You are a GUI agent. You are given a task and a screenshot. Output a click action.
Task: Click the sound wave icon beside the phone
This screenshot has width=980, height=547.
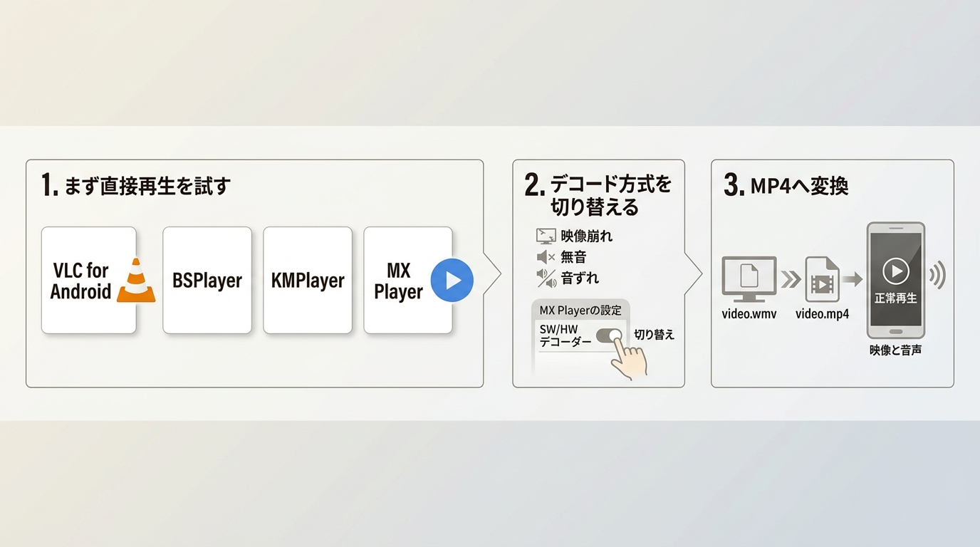click(x=938, y=275)
